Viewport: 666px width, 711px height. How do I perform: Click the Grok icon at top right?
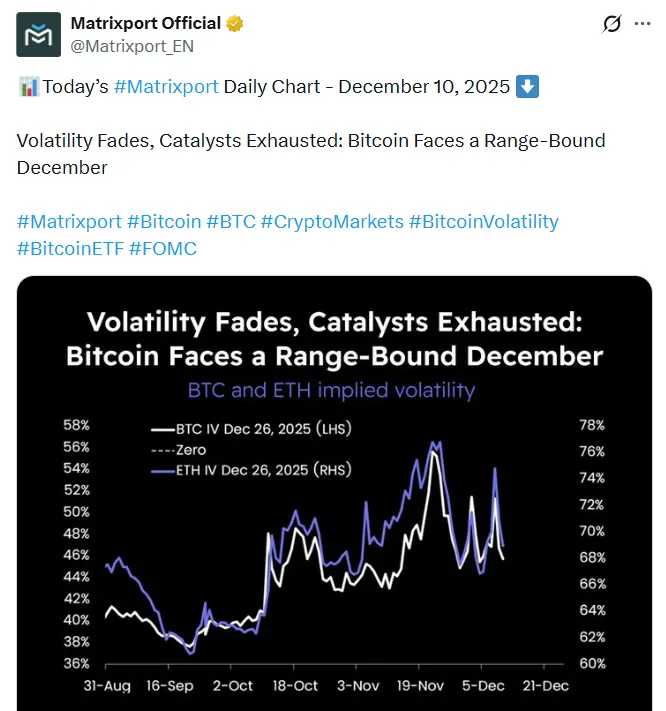click(x=611, y=24)
